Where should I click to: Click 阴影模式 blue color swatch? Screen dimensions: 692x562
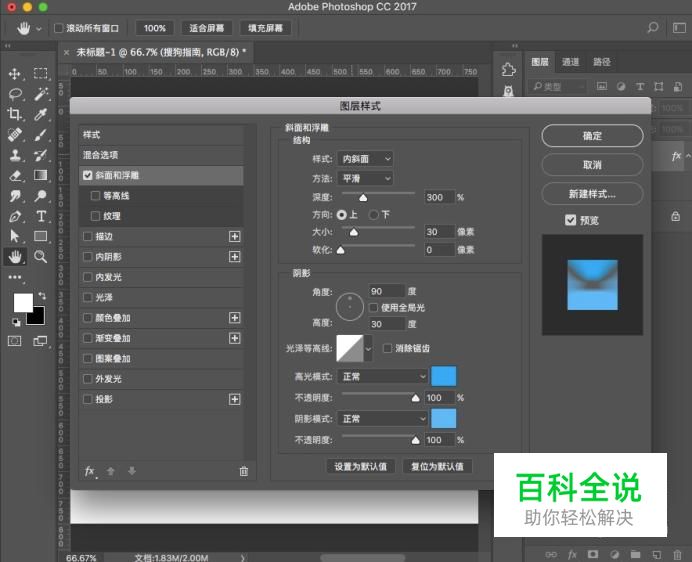444,418
